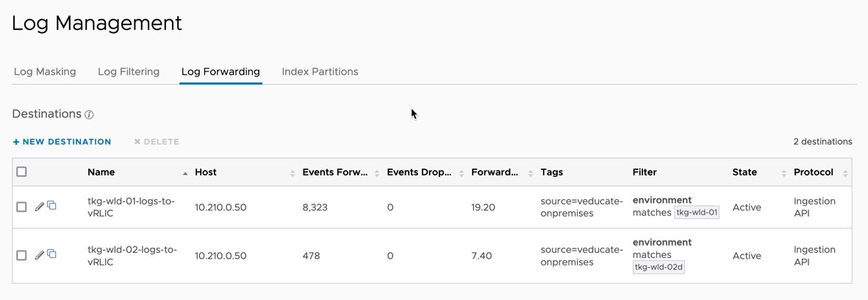Viewport: 868px width, 300px height.
Task: Click the Tags column header
Action: pos(551,172)
